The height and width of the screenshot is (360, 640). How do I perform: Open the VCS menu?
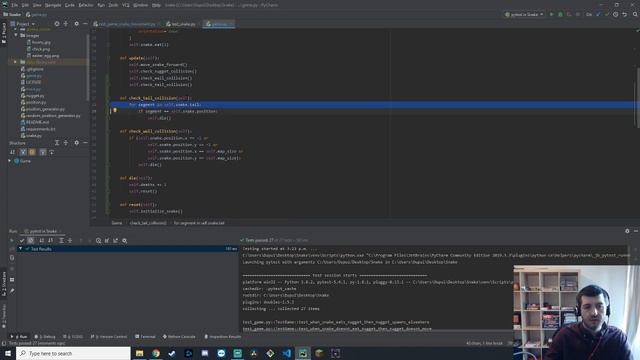pos(126,5)
